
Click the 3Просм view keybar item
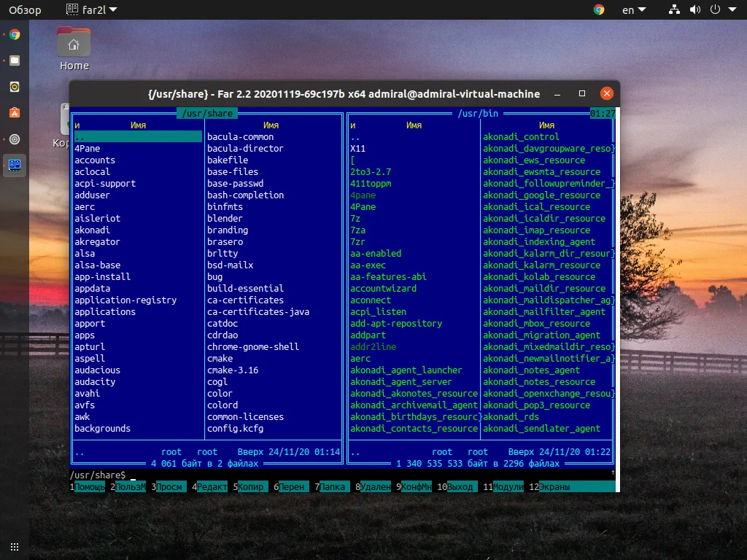(168, 486)
